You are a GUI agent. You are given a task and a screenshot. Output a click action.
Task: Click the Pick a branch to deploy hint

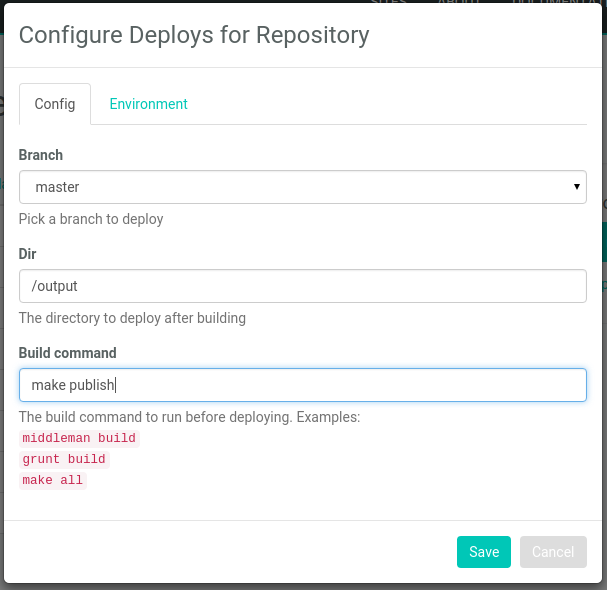[x=91, y=219]
